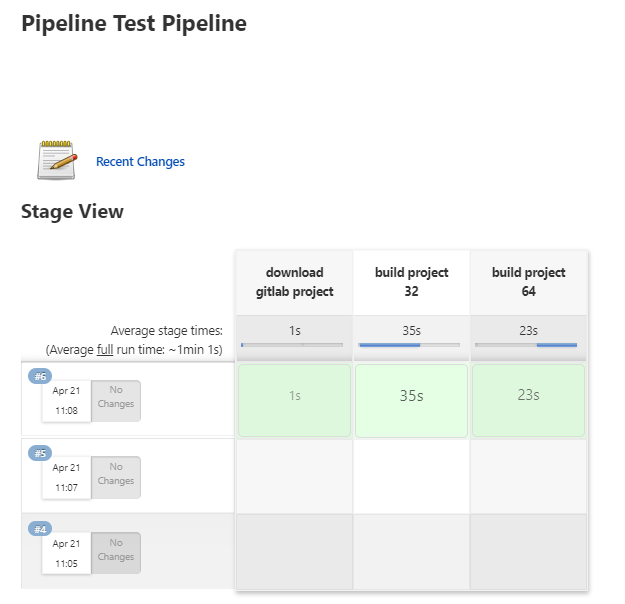Open build #6 badge
This screenshot has width=625, height=604.
40,376
